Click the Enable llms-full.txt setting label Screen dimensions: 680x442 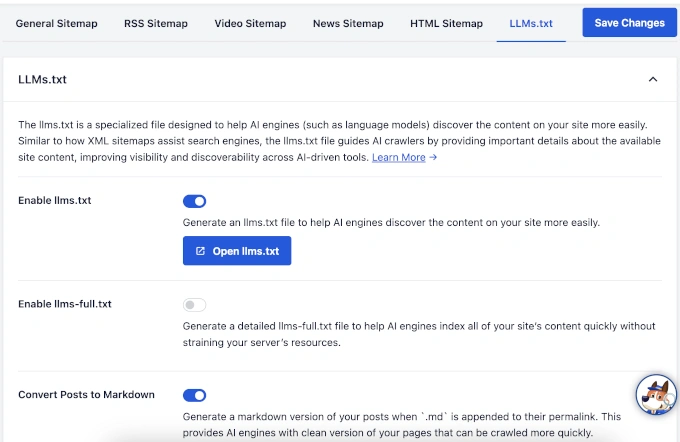(x=64, y=304)
